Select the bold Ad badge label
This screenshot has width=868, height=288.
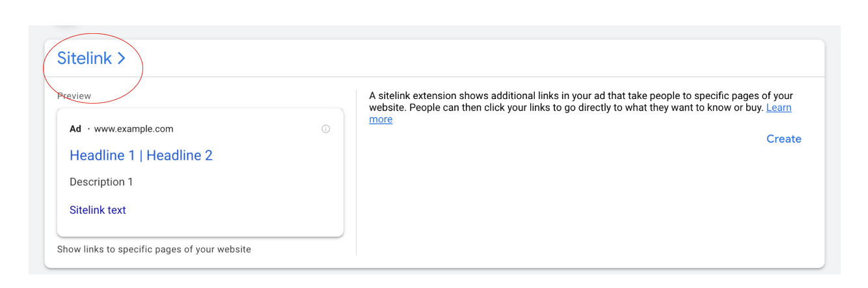pyautogui.click(x=75, y=129)
